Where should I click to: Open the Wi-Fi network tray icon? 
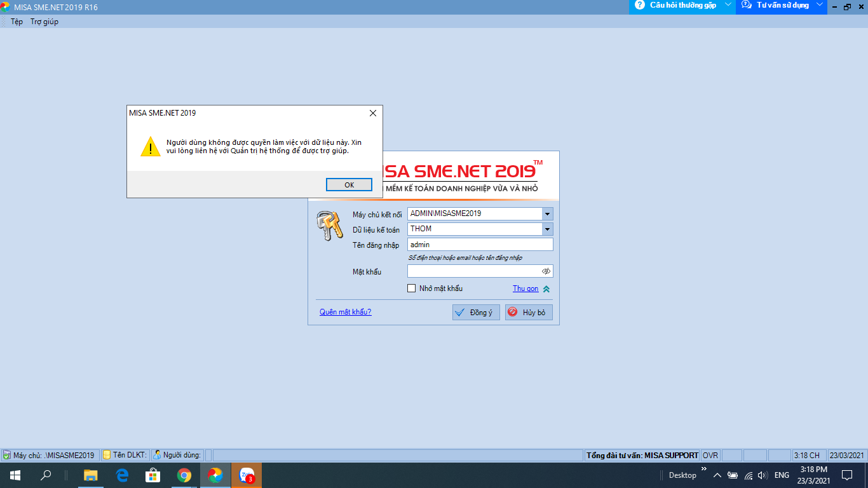(x=749, y=475)
